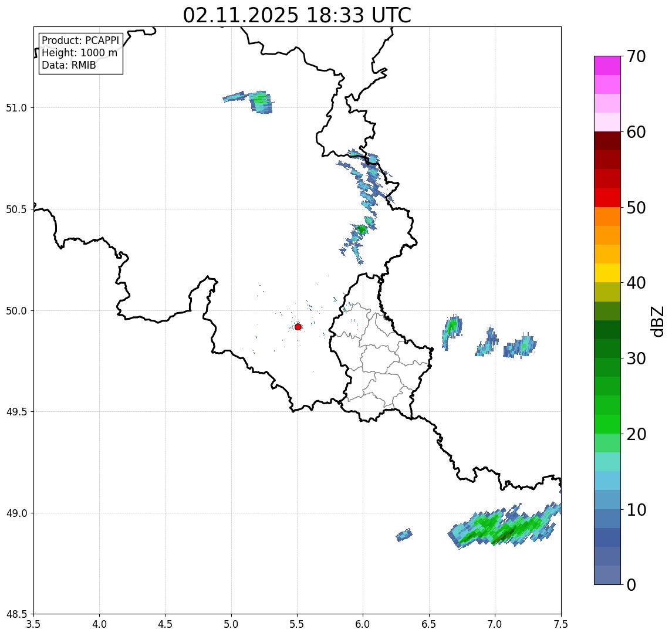This screenshot has height=636, width=672.
Task: Click longitude axis label 6.5
Action: tap(429, 624)
